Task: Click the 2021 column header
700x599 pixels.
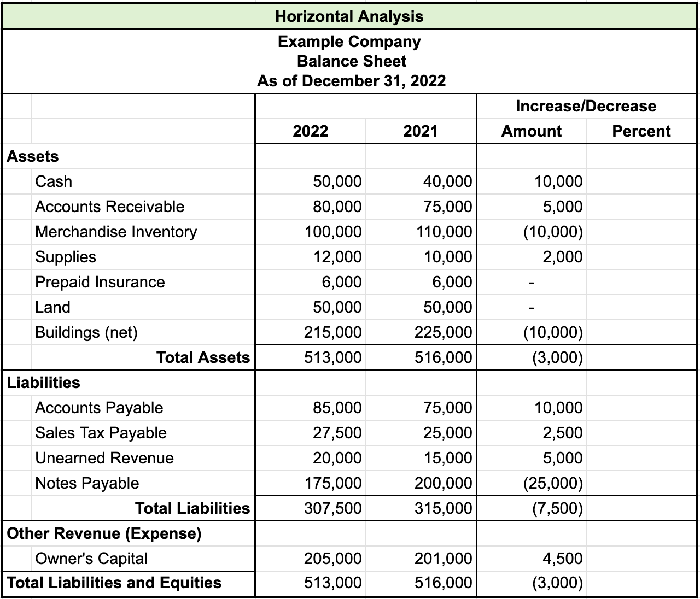Action: tap(421, 131)
